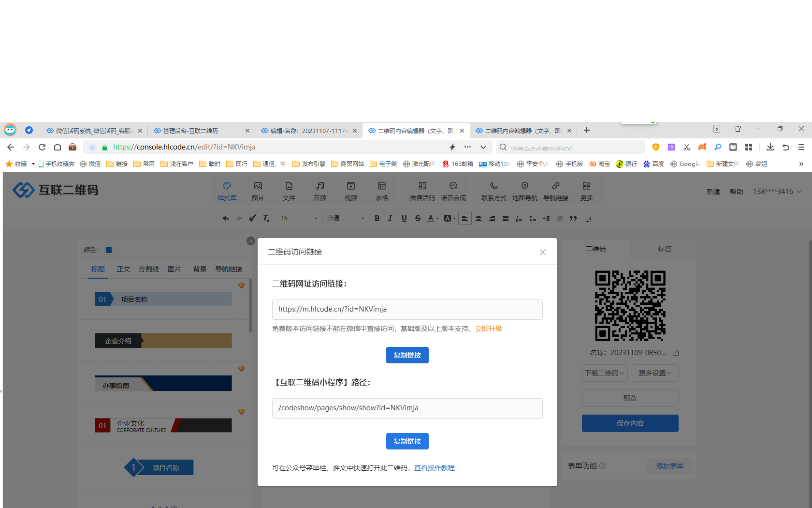Open the 地图导航 map navigation icon

(x=524, y=191)
